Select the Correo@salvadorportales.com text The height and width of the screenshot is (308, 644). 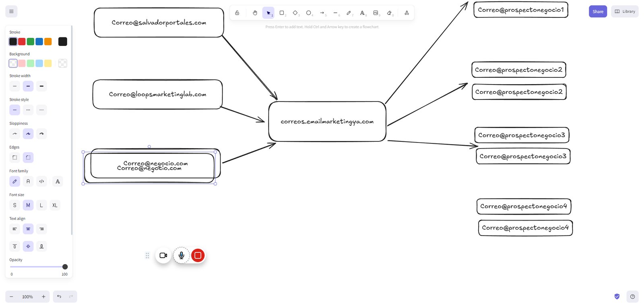click(x=159, y=23)
